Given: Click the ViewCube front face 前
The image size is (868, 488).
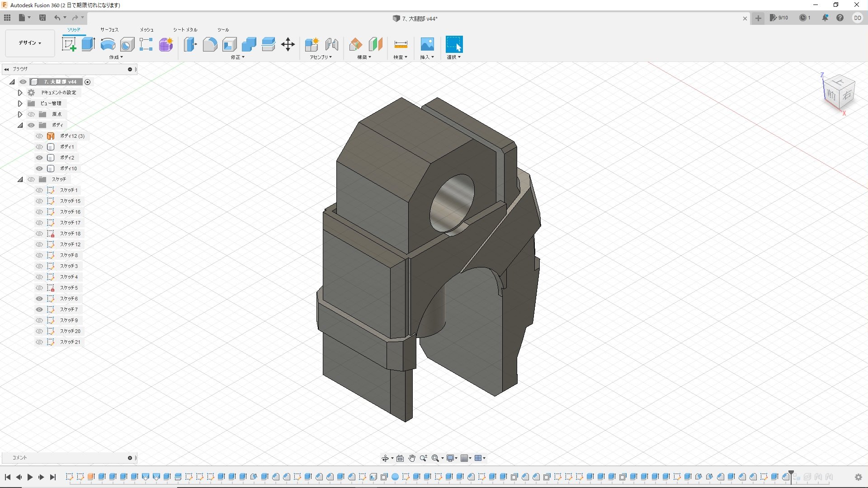Looking at the screenshot, I should [831, 95].
